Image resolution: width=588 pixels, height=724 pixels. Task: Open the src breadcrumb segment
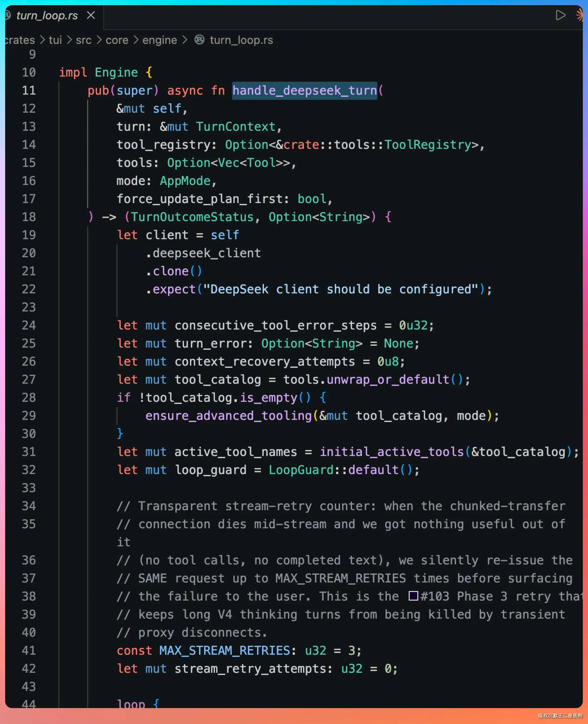point(84,40)
